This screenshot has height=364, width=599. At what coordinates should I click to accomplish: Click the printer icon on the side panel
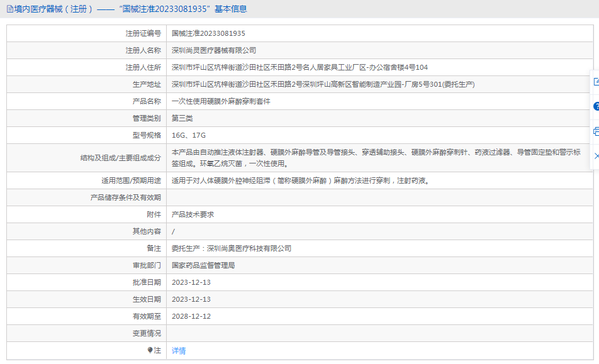tap(596, 131)
